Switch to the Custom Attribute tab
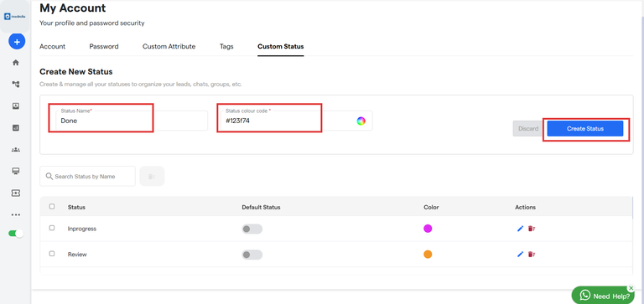The width and height of the screenshot is (644, 304). (169, 47)
